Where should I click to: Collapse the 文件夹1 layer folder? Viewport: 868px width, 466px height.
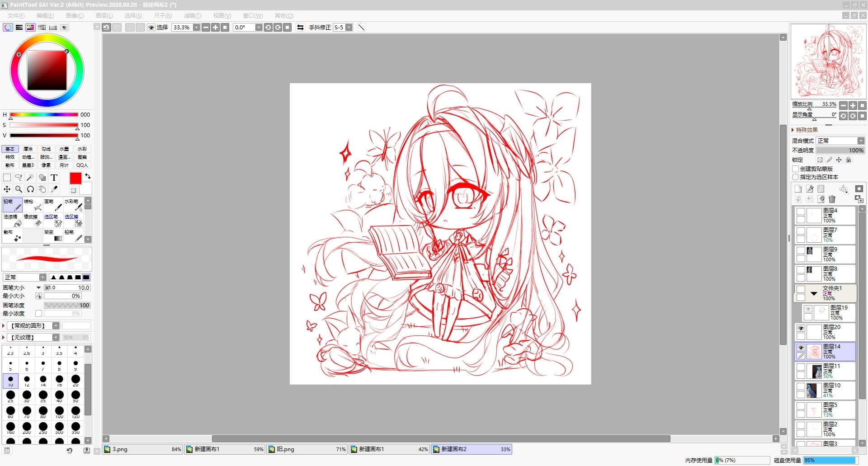814,293
